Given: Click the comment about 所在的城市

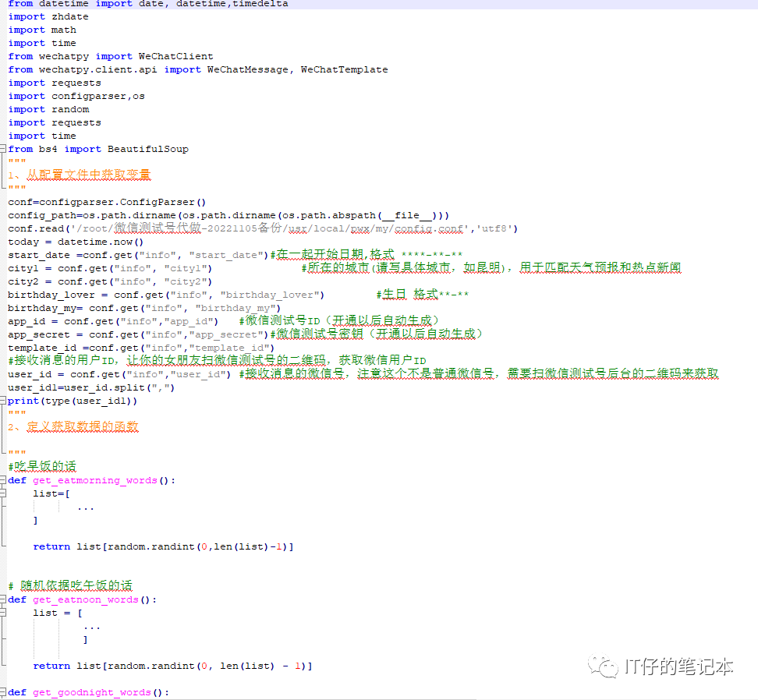Looking at the screenshot, I should [491, 267].
